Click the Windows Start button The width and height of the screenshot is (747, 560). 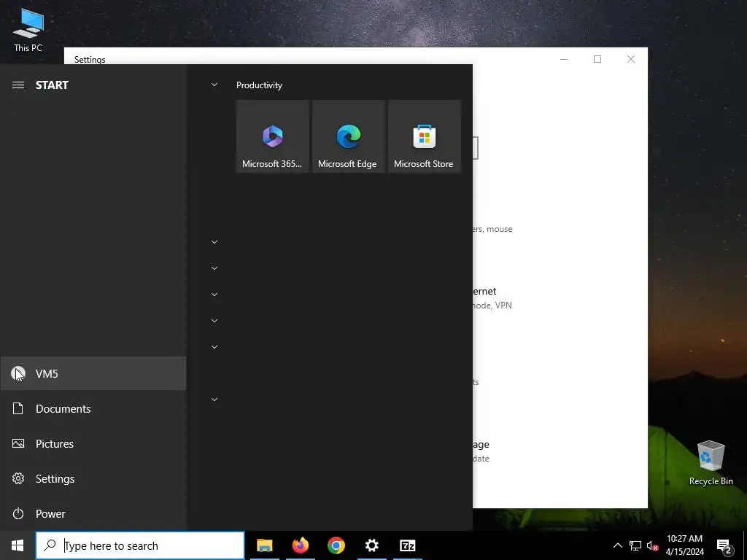[x=18, y=545]
